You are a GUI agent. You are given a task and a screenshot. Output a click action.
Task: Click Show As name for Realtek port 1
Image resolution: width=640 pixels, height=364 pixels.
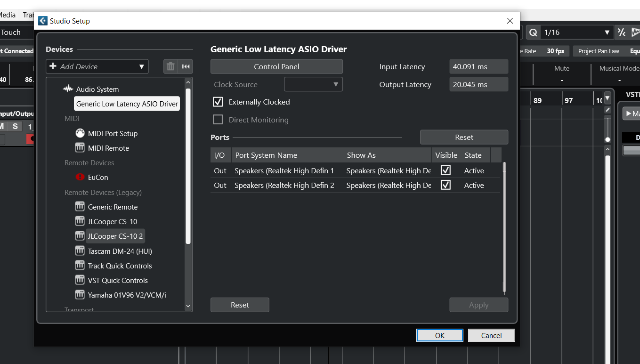tap(388, 170)
